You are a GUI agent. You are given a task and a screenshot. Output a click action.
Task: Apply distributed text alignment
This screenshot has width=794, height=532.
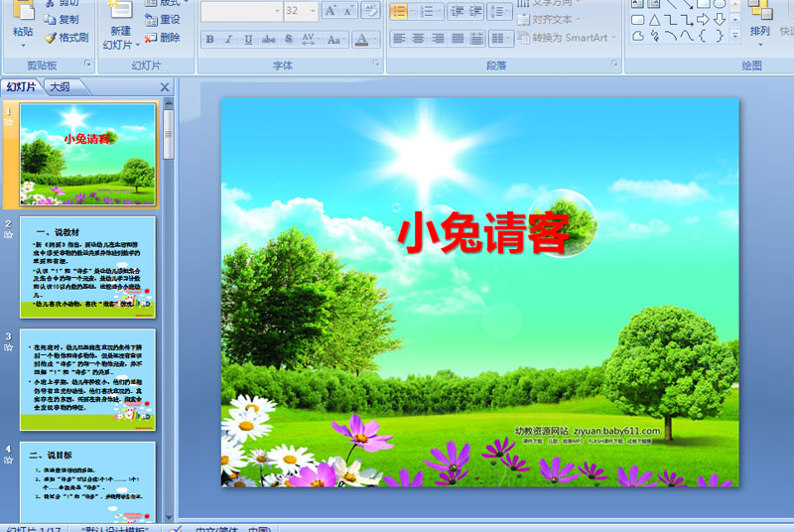click(476, 39)
